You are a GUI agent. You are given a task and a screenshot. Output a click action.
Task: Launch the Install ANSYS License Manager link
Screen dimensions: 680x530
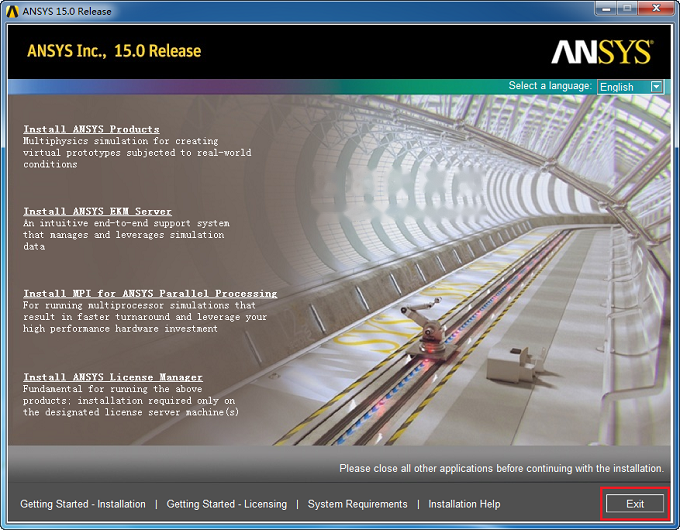tap(113, 377)
